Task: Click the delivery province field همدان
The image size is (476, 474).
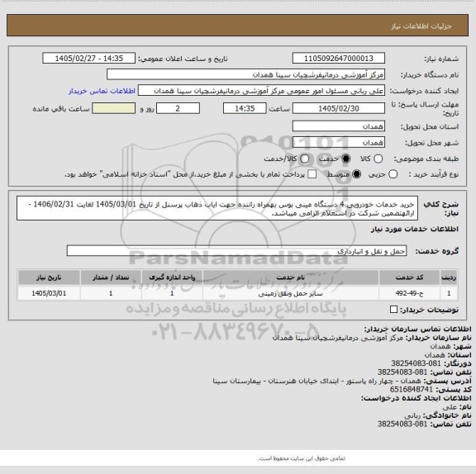Action: [339, 126]
